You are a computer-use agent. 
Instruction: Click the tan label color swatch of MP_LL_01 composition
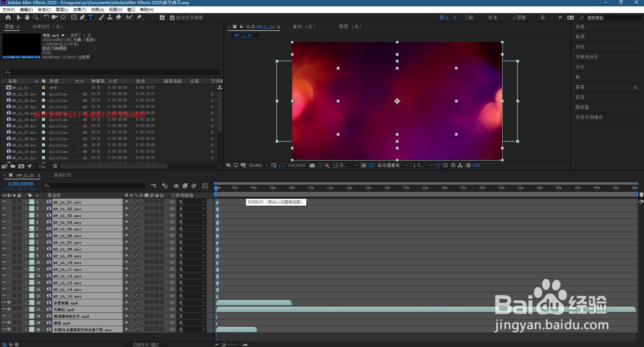(43, 88)
